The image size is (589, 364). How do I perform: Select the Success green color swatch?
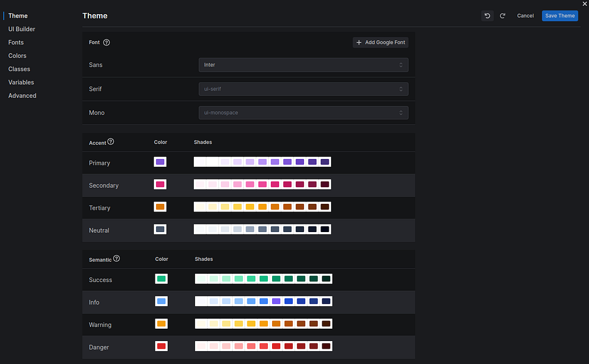[161, 279]
